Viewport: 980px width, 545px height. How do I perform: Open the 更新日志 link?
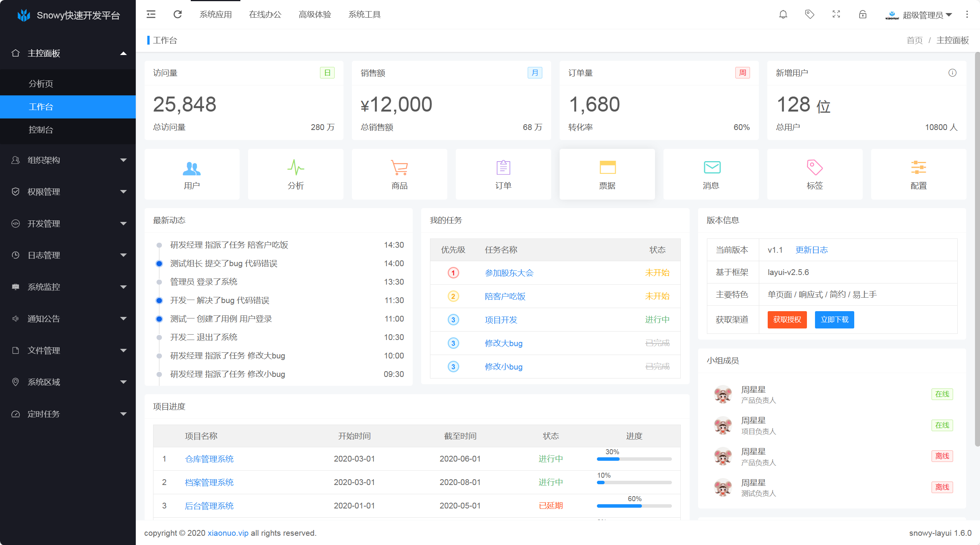click(x=812, y=250)
